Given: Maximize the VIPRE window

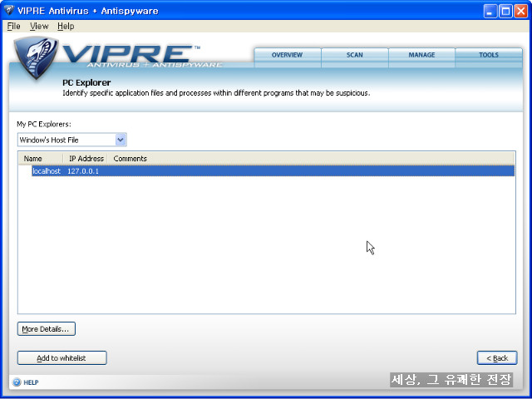Looking at the screenshot, I should tap(505, 11).
